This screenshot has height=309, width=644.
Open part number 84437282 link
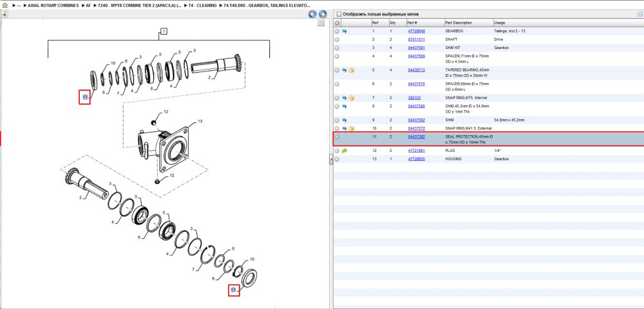point(416,137)
